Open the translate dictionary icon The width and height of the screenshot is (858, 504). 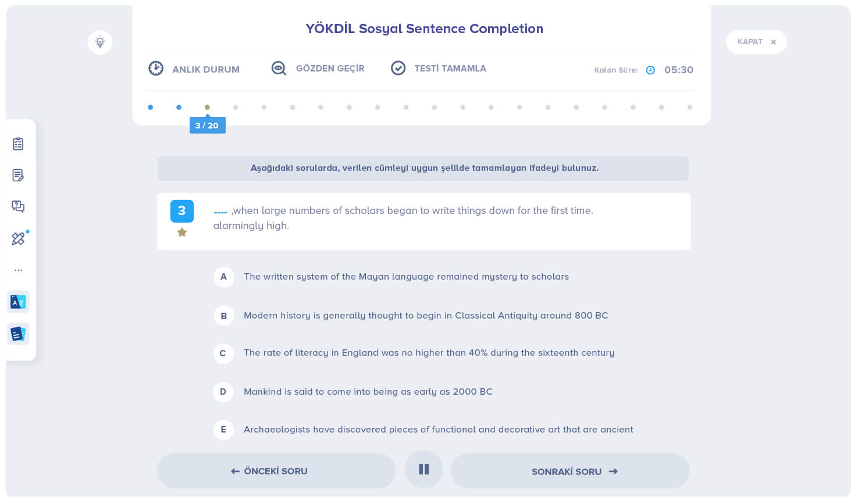tap(18, 302)
